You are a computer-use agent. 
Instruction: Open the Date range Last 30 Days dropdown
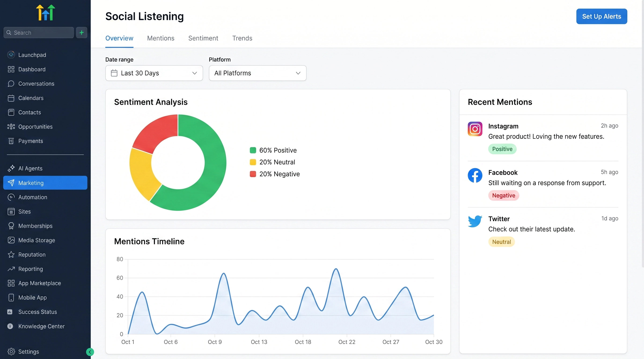(x=154, y=73)
